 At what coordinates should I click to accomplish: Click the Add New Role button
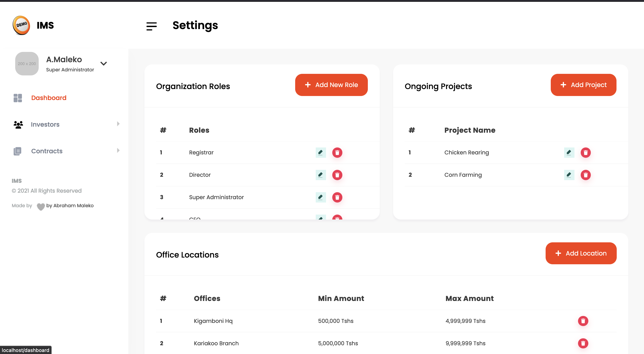[x=331, y=85]
